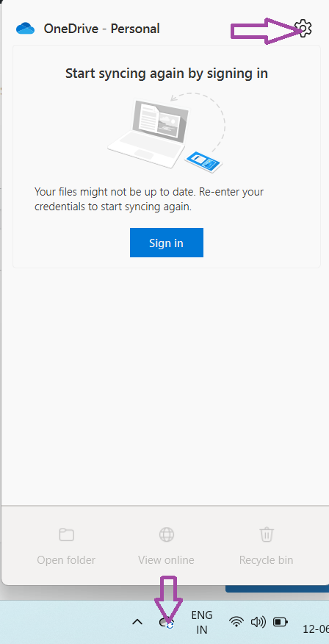Open the date display in taskbar
This screenshot has width=329, height=644.
[x=316, y=629]
